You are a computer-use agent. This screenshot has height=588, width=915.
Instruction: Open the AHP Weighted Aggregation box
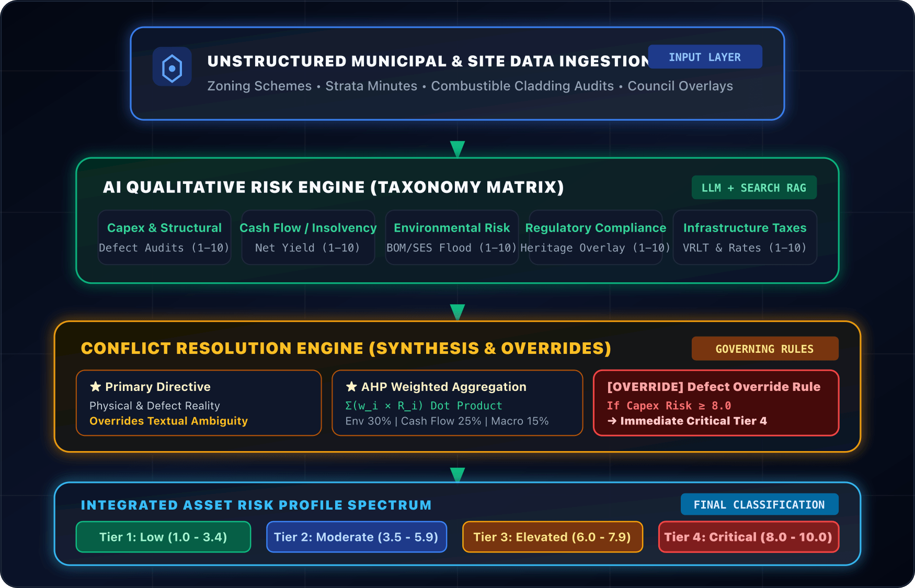pos(458,403)
